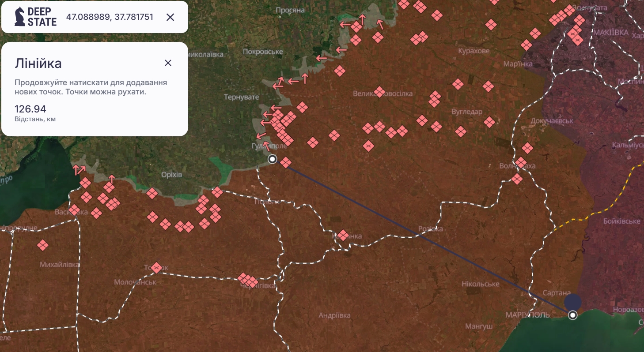Click the lone diamond marker near Михайлівка
Image resolution: width=644 pixels, height=352 pixels.
(42, 244)
